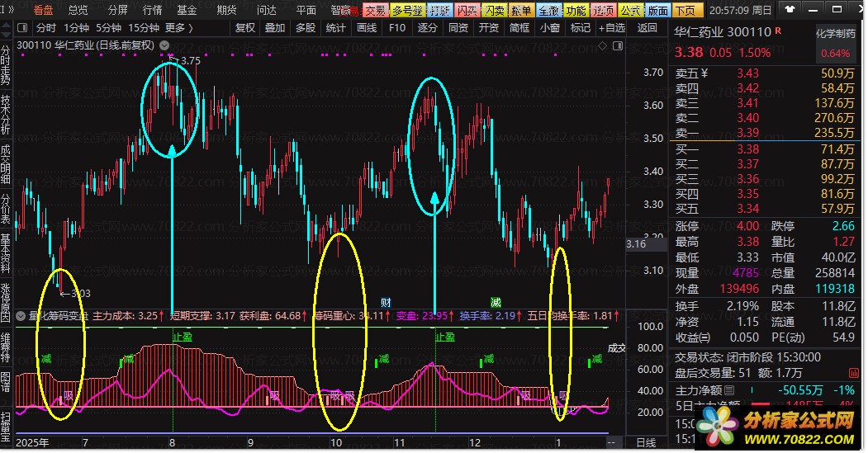Click the 公式 formula button
The height and width of the screenshot is (453, 868).
click(630, 10)
